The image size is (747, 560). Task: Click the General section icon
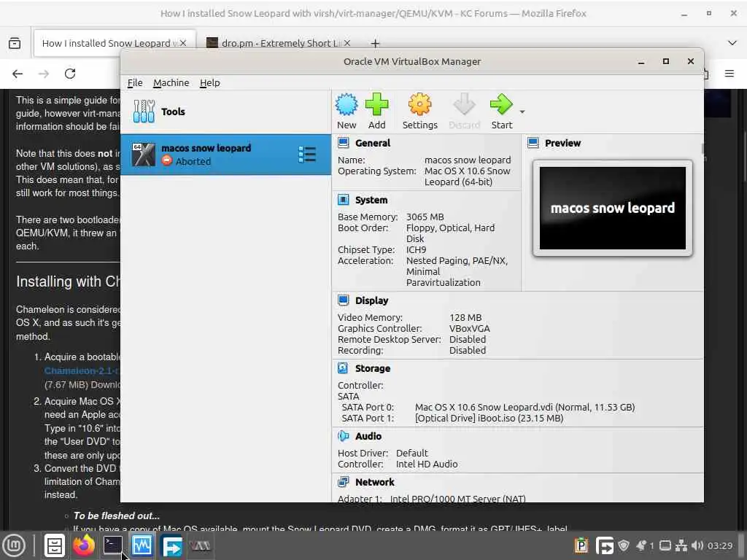343,143
